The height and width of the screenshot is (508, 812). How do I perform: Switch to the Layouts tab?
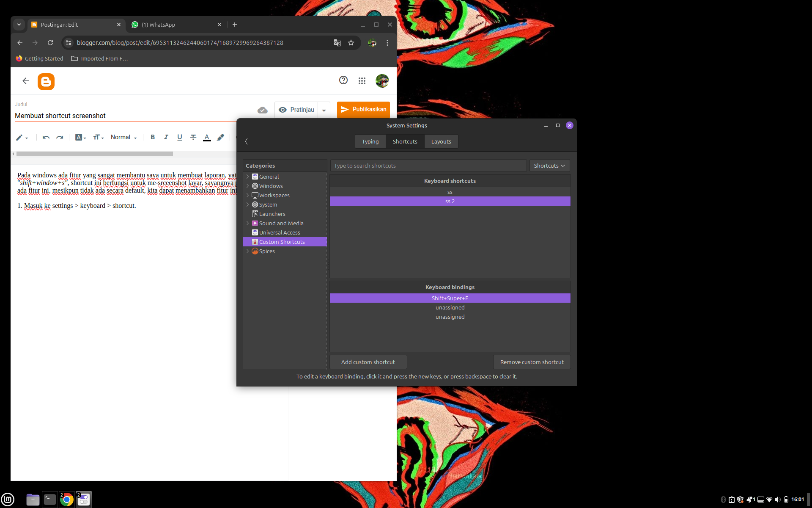(441, 141)
